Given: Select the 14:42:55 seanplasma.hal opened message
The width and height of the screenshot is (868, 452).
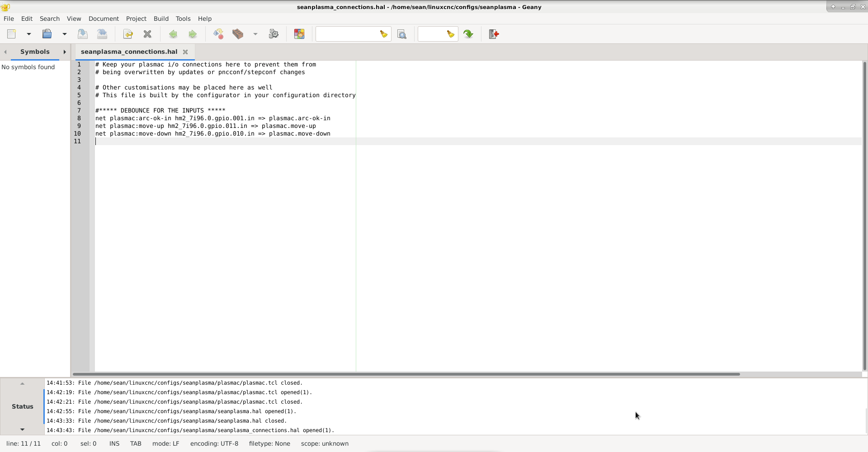Looking at the screenshot, I should [171, 411].
